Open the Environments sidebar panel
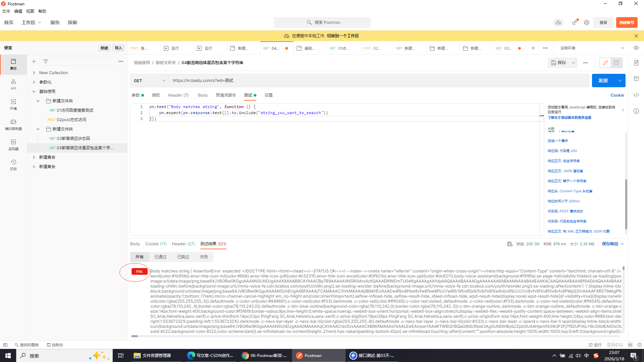The height and width of the screenshot is (362, 644). (13, 105)
